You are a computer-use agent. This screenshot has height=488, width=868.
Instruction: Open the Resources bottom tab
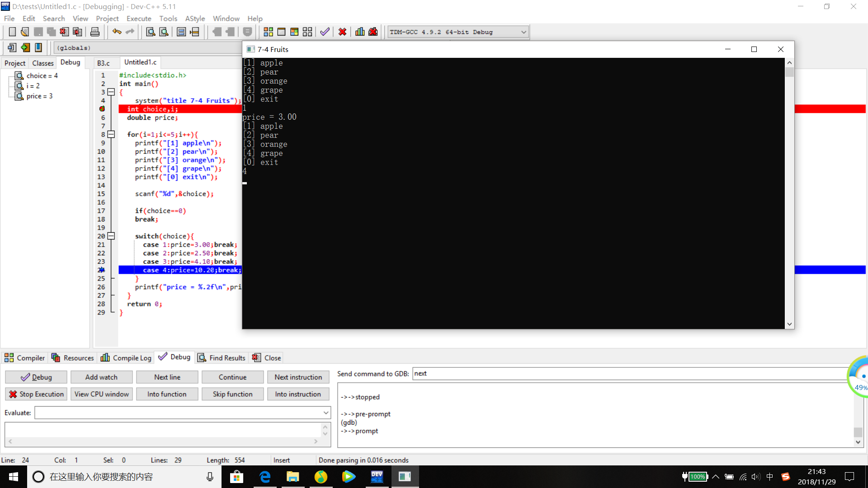tap(72, 357)
